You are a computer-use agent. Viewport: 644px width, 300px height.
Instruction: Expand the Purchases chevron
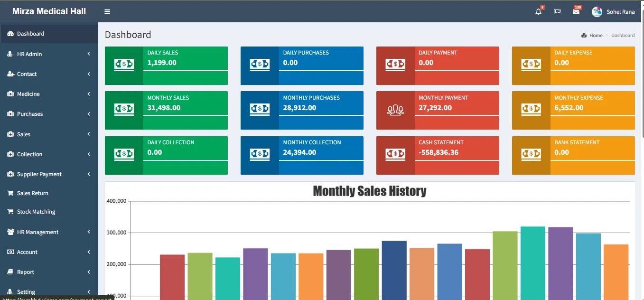(x=89, y=114)
